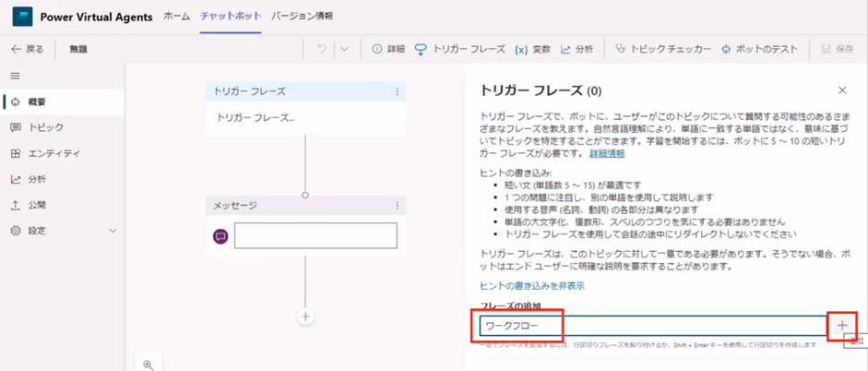Toggle the hamburger navigation menu
Viewport: 868px width, 371px height.
click(15, 76)
